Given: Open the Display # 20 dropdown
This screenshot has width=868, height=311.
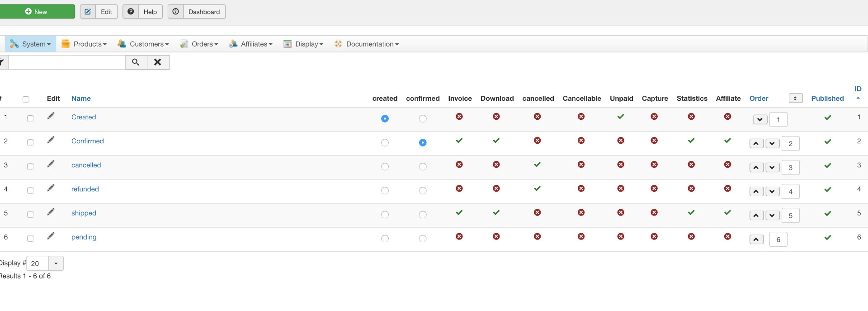Looking at the screenshot, I should [x=56, y=264].
